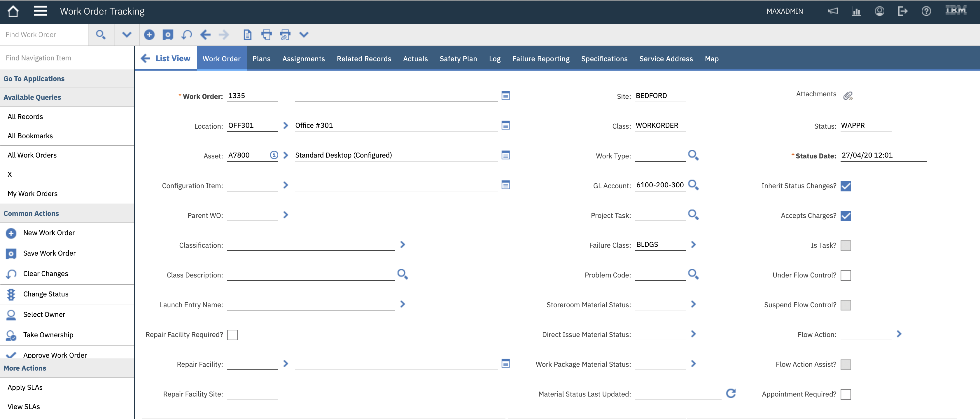Viewport: 980px width, 419px height.
Task: Open long description for Location
Action: 505,125
